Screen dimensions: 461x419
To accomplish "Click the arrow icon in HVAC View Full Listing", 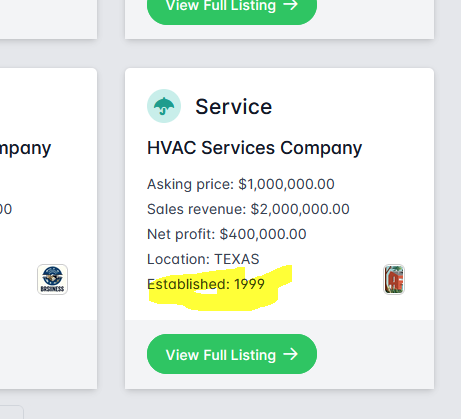I will tap(290, 354).
